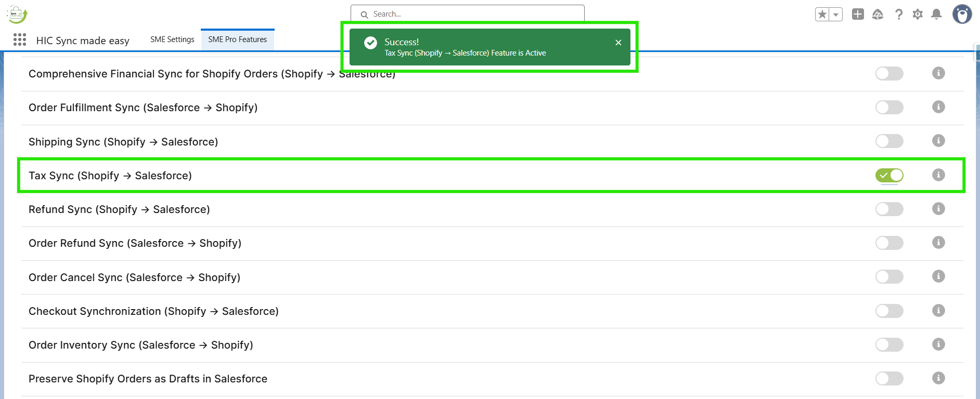Screen dimensions: 980x399
Task: Show info for Order Inventory Sync
Action: click(938, 344)
